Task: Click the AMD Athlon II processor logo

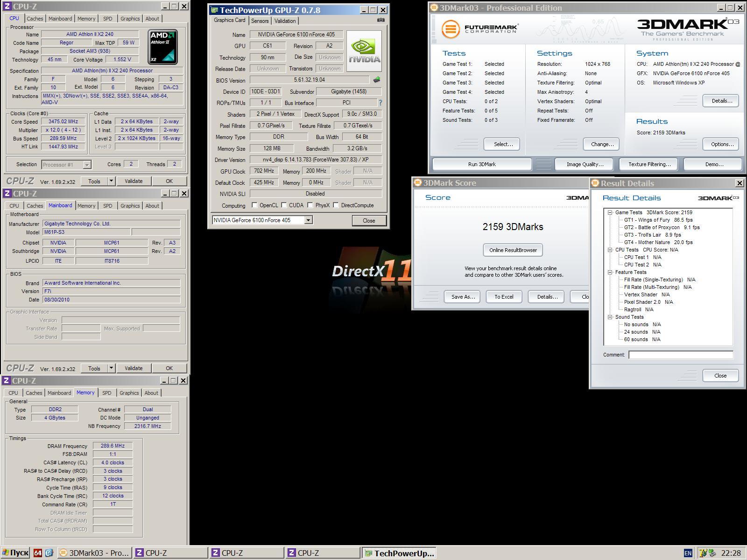Action: click(162, 47)
